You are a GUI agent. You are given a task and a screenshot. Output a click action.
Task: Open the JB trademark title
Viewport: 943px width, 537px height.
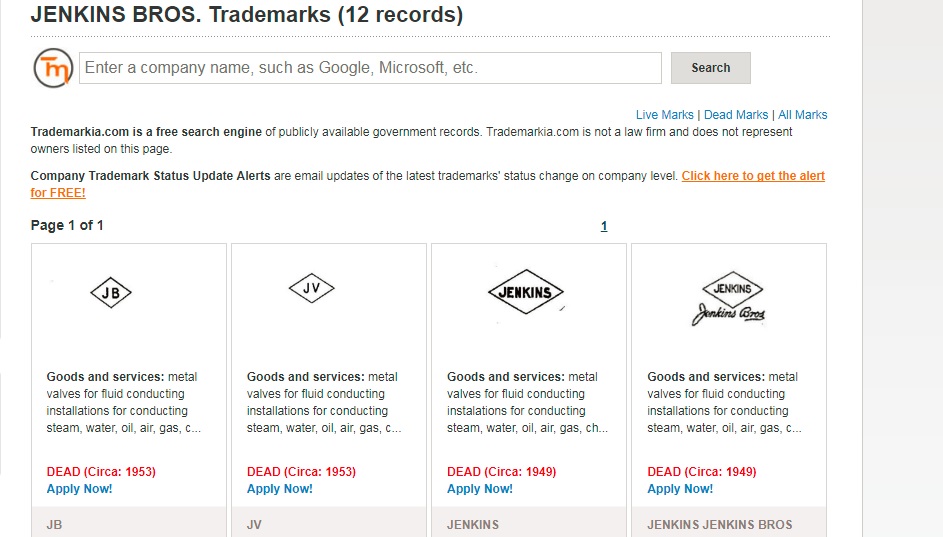(54, 524)
